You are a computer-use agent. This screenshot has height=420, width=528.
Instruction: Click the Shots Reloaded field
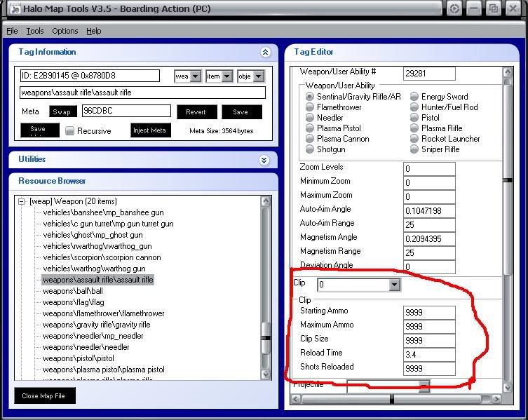[429, 369]
